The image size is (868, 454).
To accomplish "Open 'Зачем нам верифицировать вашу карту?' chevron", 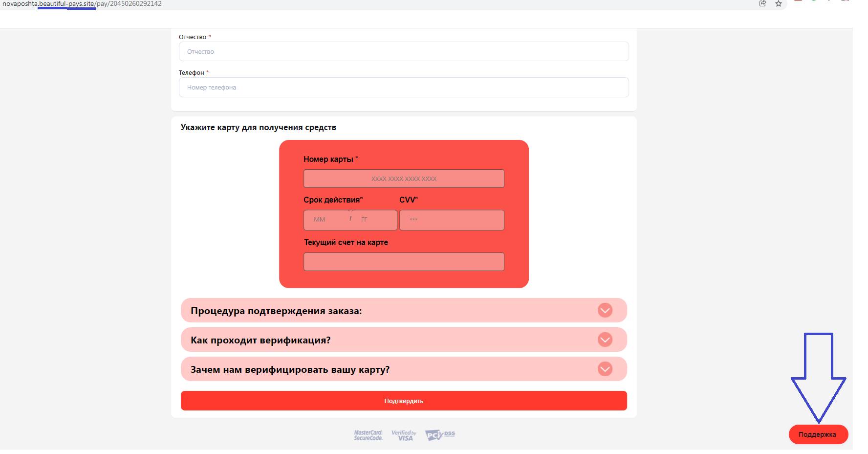I will pos(605,369).
